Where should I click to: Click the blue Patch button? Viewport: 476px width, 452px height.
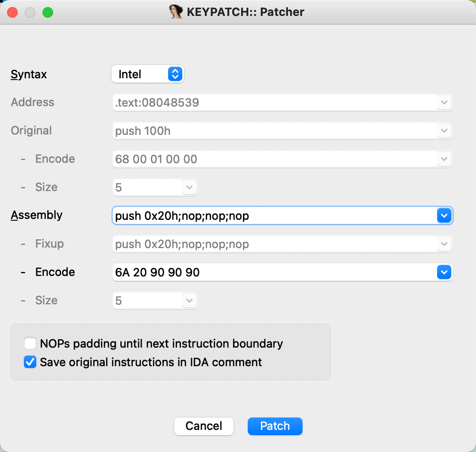point(275,426)
